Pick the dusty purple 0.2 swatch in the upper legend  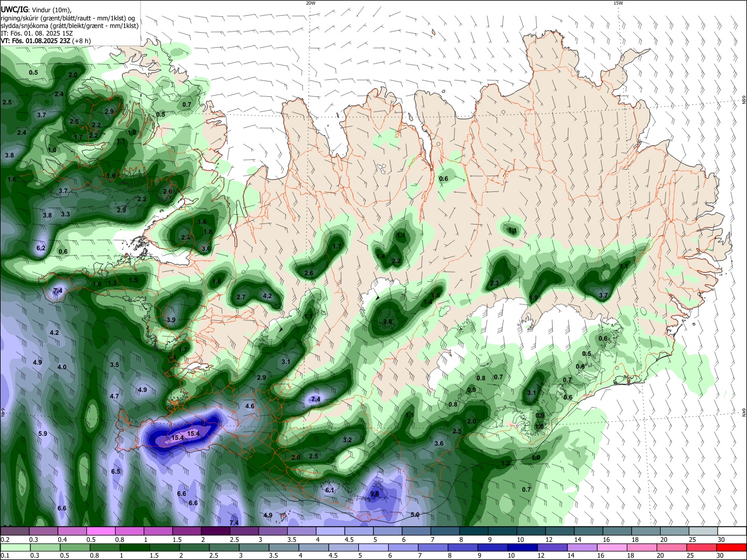point(15,531)
